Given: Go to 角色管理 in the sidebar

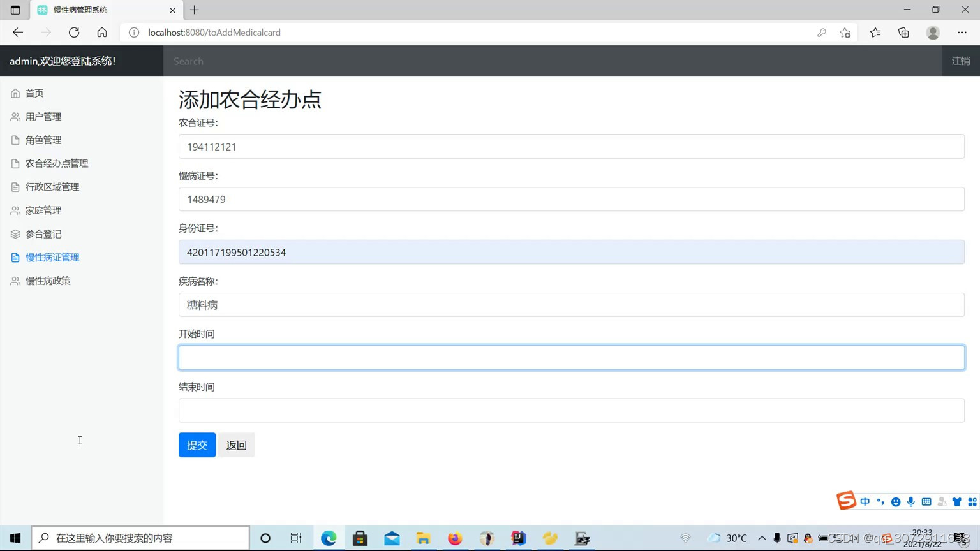Looking at the screenshot, I should [x=43, y=140].
